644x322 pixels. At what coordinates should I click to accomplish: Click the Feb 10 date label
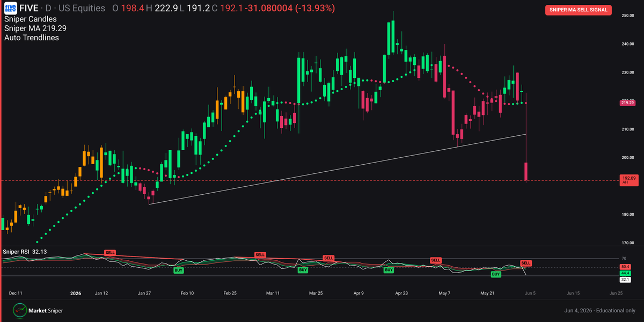(x=187, y=294)
